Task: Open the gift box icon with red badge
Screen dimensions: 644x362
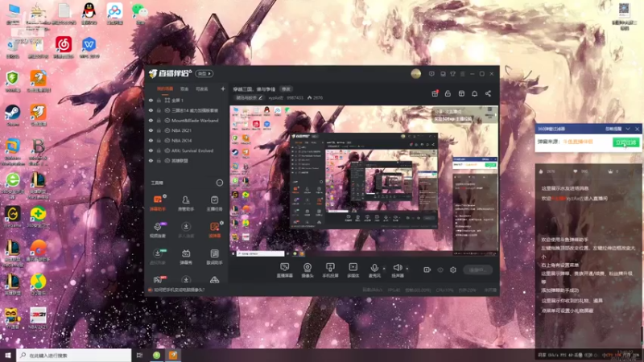Action: coord(435,93)
